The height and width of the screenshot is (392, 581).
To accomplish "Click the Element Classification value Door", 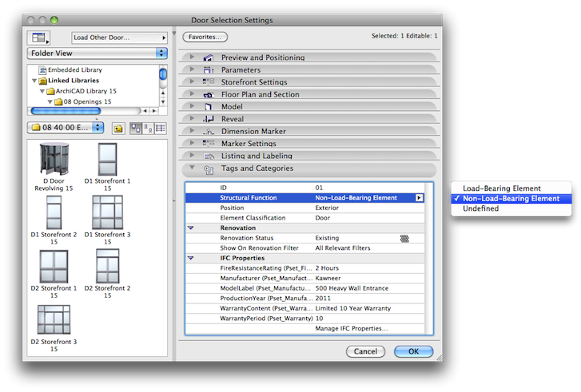I will click(322, 218).
